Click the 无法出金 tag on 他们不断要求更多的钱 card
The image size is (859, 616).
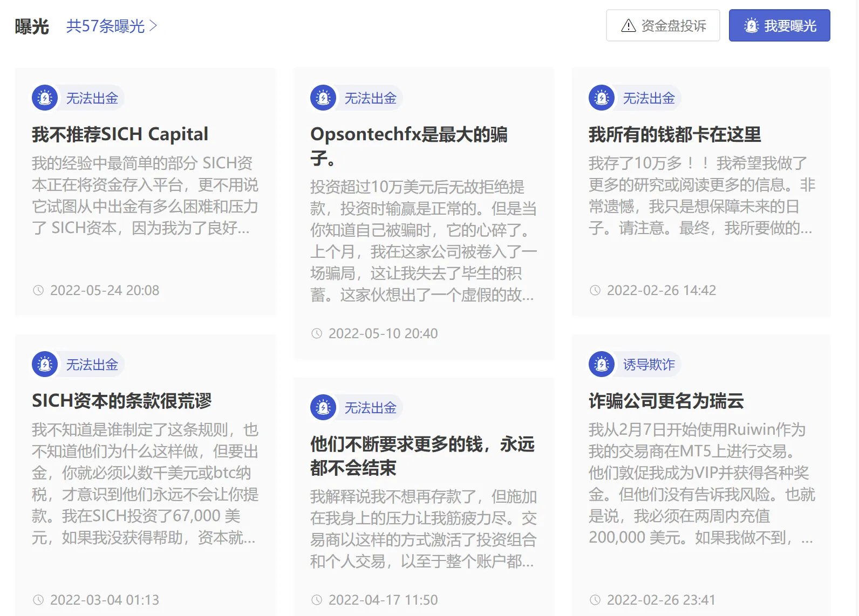[370, 408]
